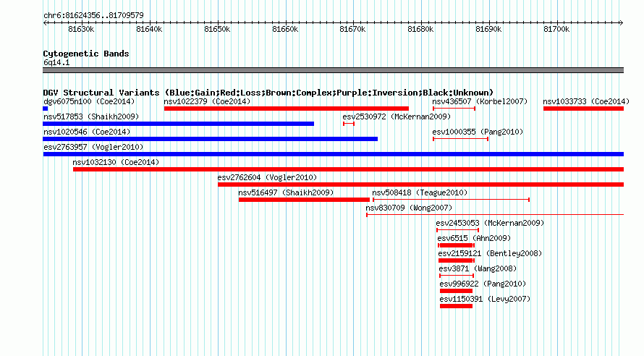Click the 81650k ruler tick label
This screenshot has height=356, width=644.
[217, 29]
